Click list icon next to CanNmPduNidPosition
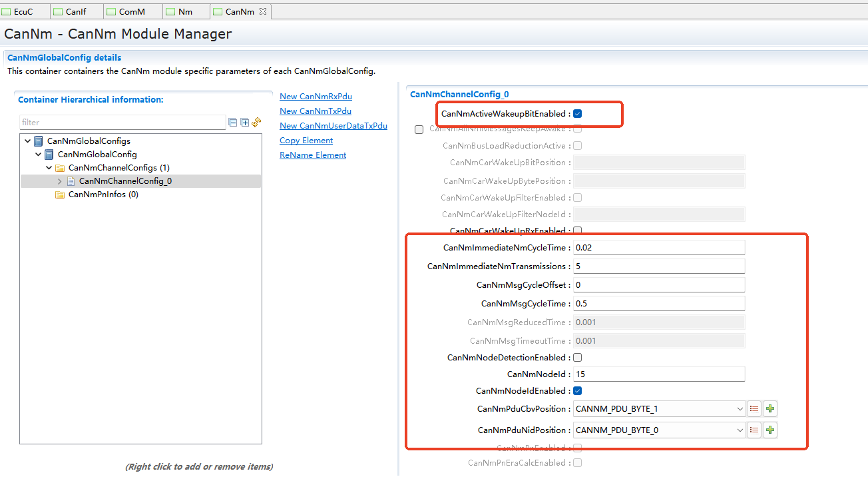 click(754, 430)
